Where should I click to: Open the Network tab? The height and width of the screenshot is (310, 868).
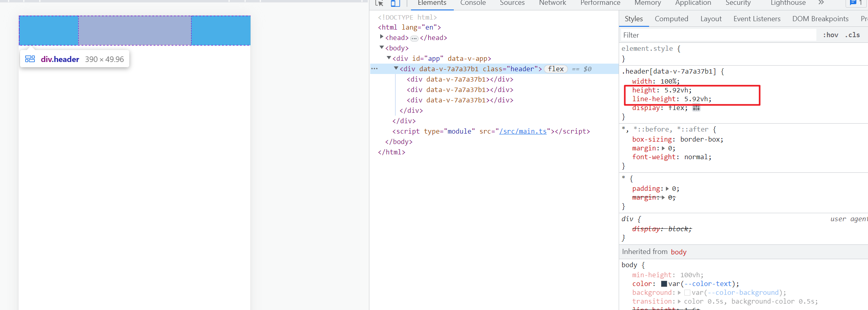point(553,3)
